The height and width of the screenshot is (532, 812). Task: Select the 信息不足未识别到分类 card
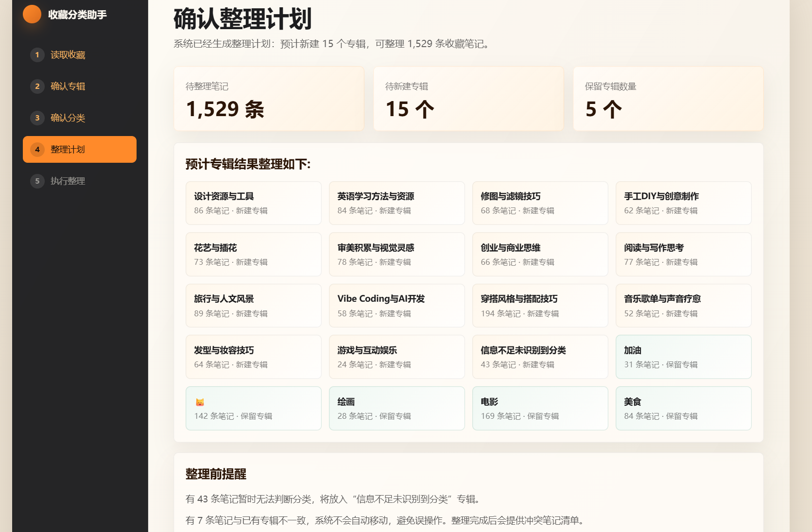point(540,357)
